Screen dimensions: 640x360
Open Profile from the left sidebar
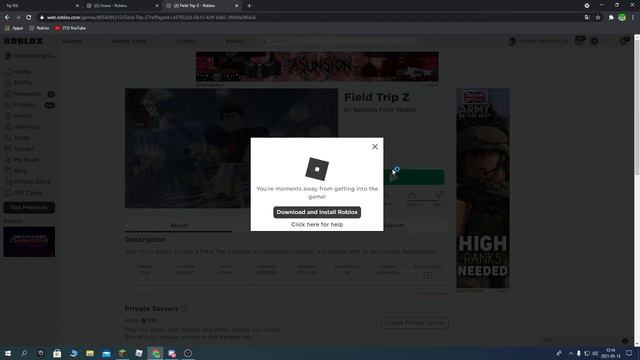click(19, 83)
